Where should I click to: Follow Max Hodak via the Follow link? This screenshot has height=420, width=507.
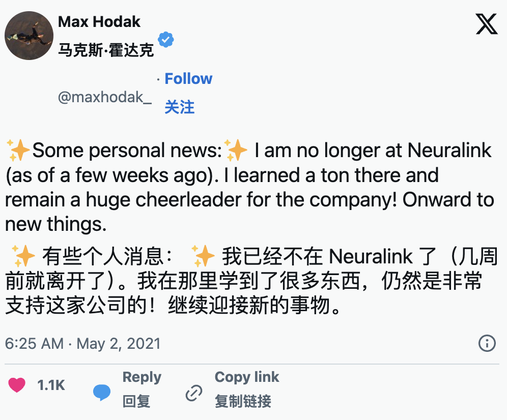(x=188, y=79)
